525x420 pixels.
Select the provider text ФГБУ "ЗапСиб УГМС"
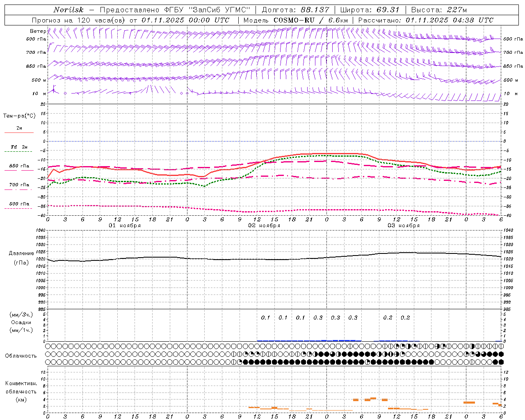tap(207, 10)
